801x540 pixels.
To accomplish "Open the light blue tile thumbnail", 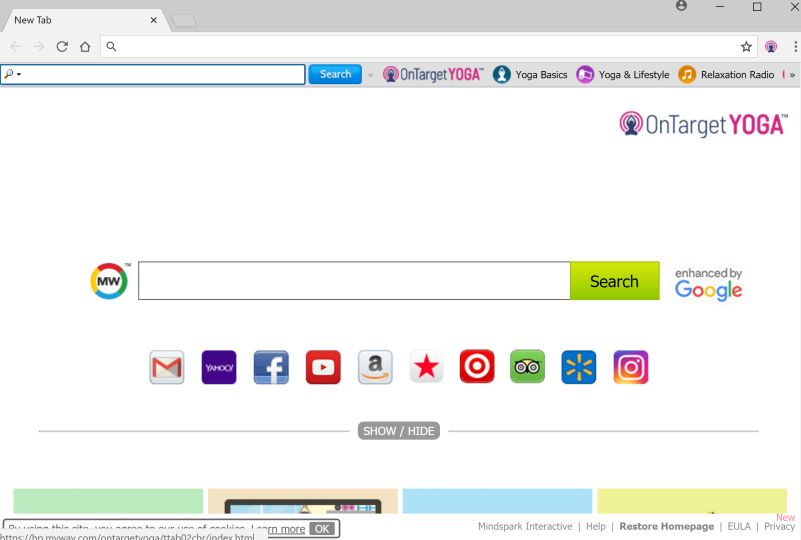I will click(498, 501).
